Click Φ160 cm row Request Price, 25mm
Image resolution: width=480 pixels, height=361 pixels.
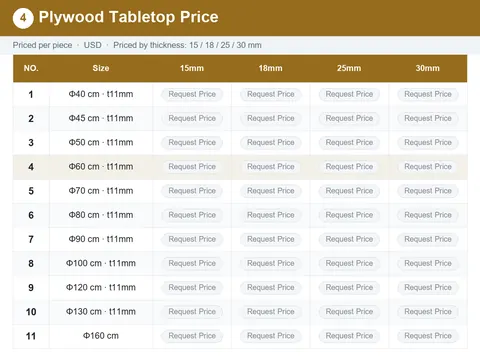click(x=349, y=336)
